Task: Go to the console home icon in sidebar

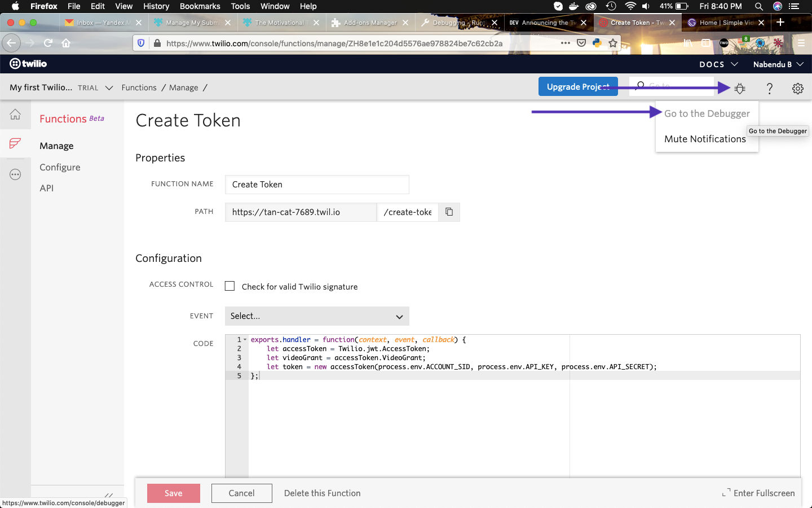Action: tap(15, 115)
